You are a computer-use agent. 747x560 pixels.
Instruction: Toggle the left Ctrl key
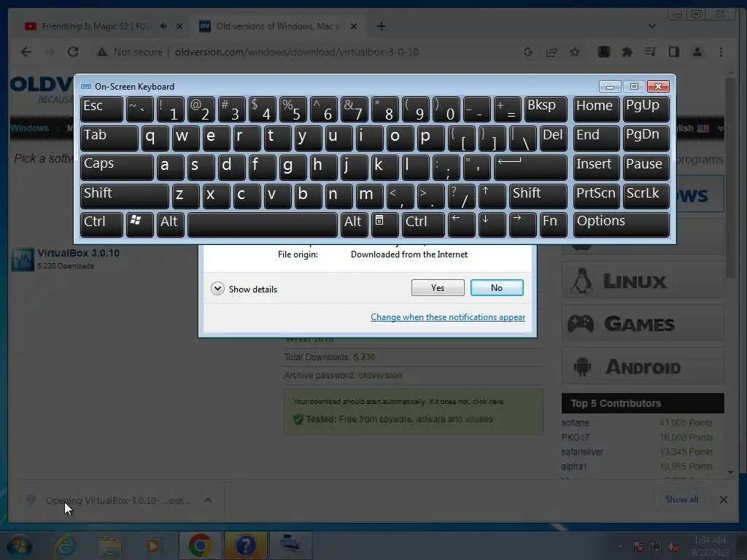pyautogui.click(x=101, y=225)
